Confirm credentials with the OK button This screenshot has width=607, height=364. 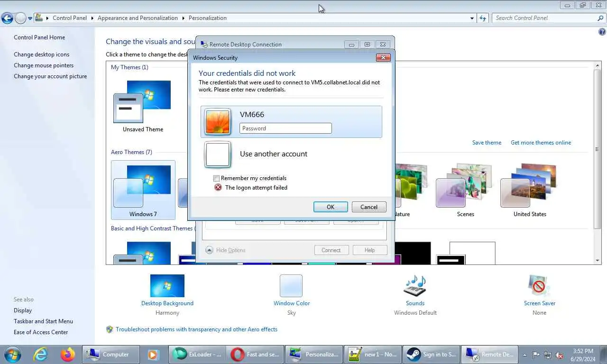331,207
